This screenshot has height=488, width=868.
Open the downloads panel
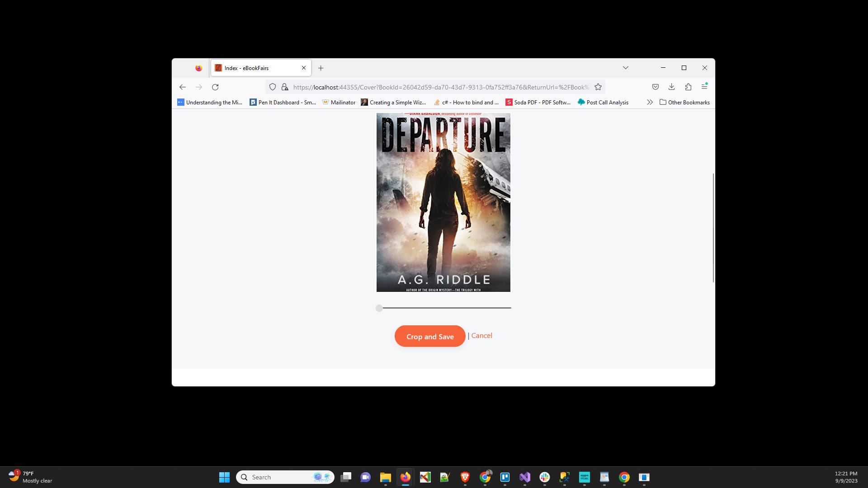tap(672, 87)
